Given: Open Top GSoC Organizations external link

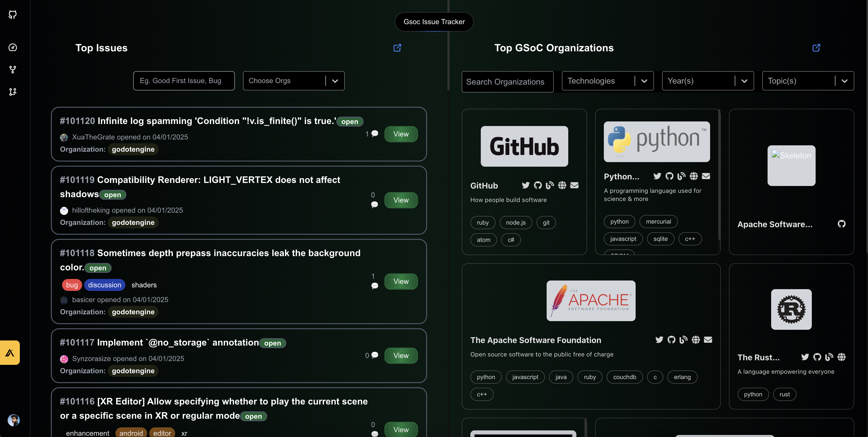Looking at the screenshot, I should 816,48.
